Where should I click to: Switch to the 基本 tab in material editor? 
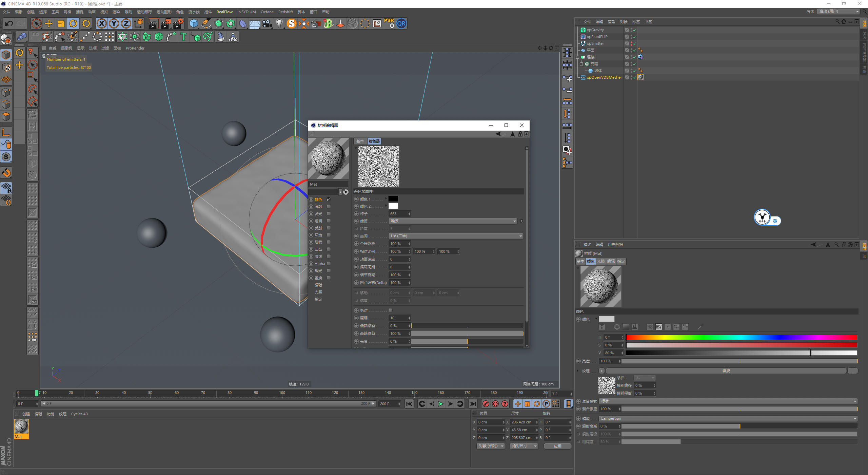[x=360, y=141]
